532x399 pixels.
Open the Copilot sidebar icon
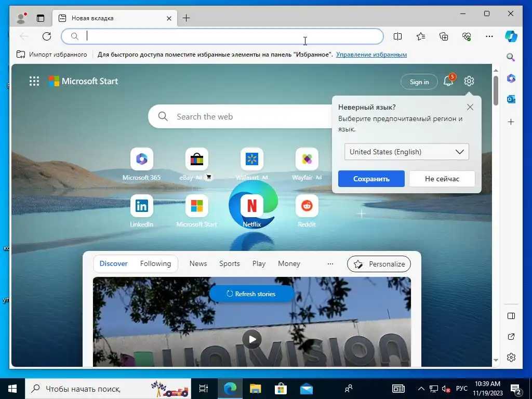pos(511,36)
